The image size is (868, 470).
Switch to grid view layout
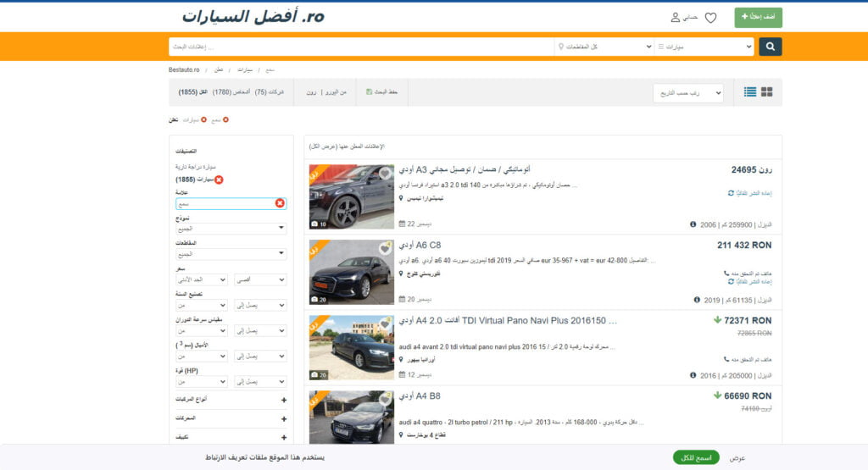click(766, 91)
